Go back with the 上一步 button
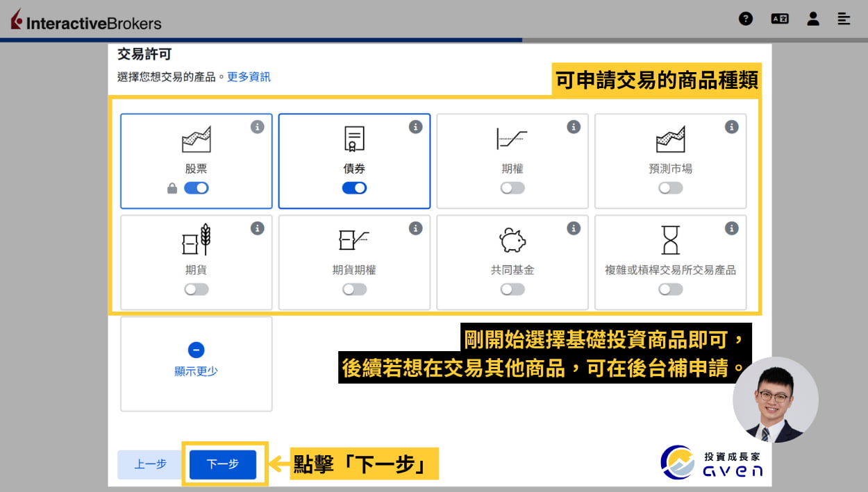Image resolution: width=868 pixels, height=492 pixels. tap(150, 464)
